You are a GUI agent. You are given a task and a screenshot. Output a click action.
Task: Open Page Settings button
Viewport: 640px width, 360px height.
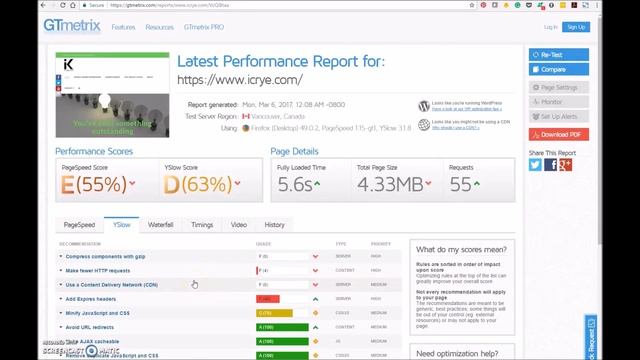pyautogui.click(x=559, y=87)
